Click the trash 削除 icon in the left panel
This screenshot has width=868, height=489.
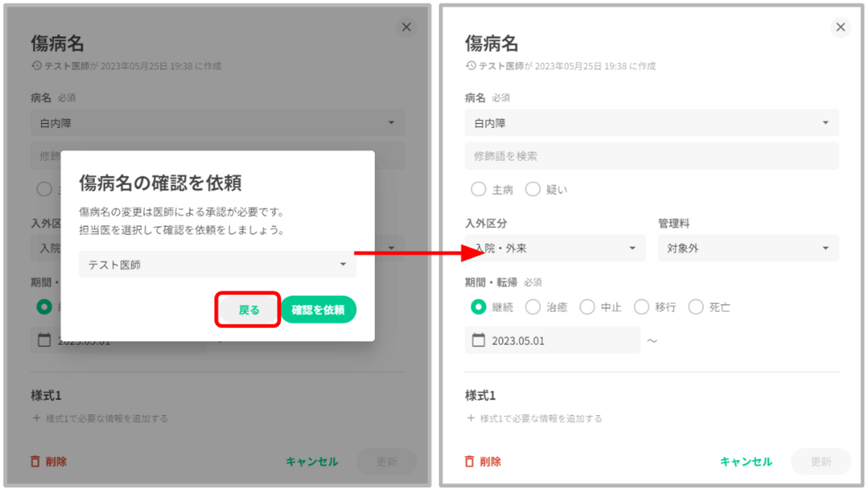35,461
